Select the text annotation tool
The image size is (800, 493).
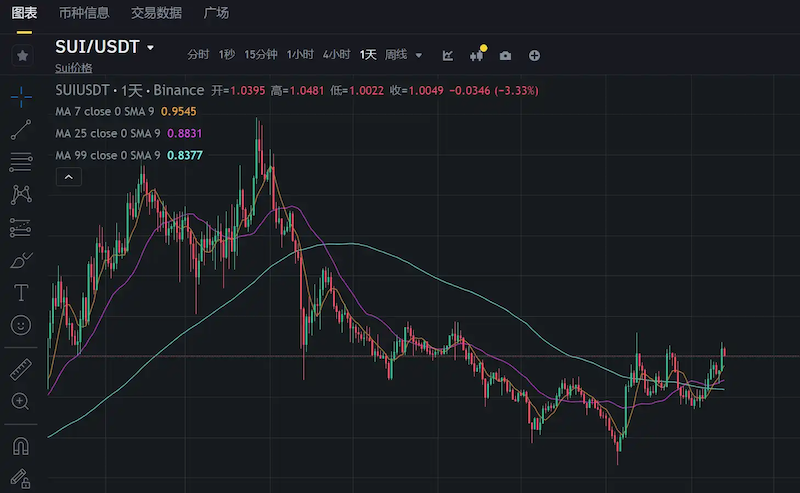pyautogui.click(x=20, y=293)
